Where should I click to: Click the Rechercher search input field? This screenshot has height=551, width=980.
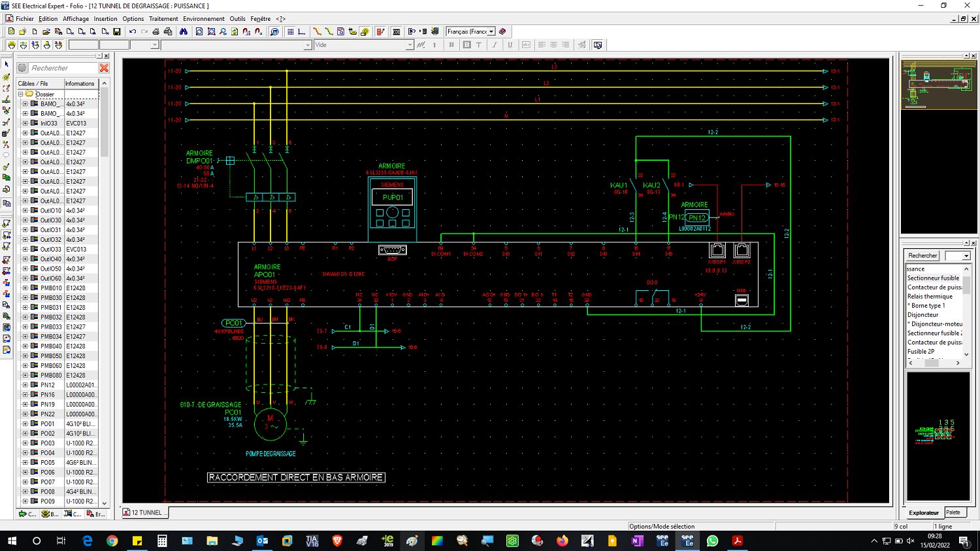click(x=63, y=68)
